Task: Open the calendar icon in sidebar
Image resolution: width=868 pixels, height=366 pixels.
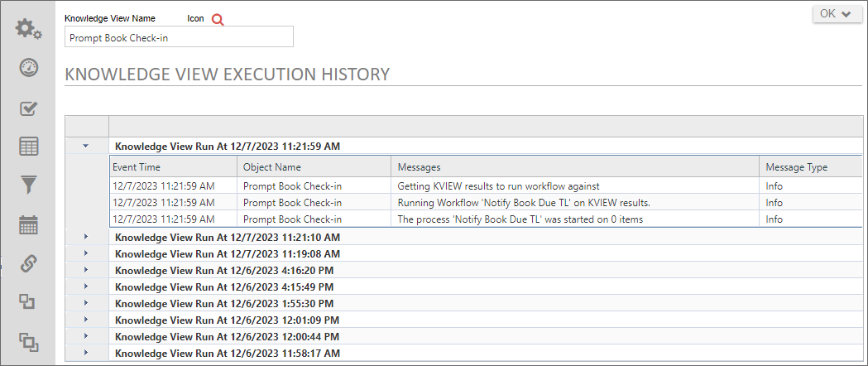Action: pyautogui.click(x=29, y=224)
